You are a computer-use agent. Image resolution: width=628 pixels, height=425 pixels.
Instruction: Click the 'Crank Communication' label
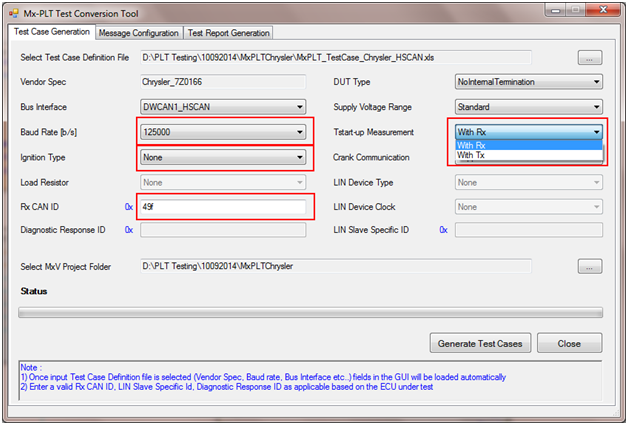pos(371,157)
